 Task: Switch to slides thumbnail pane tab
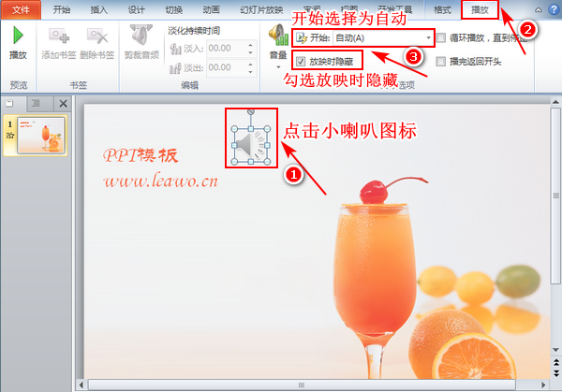point(9,104)
